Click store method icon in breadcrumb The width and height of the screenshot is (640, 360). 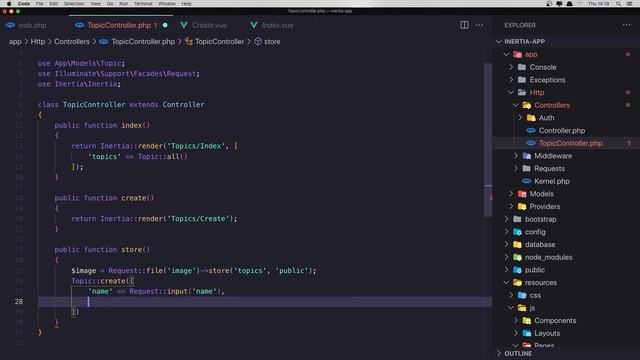pos(258,42)
